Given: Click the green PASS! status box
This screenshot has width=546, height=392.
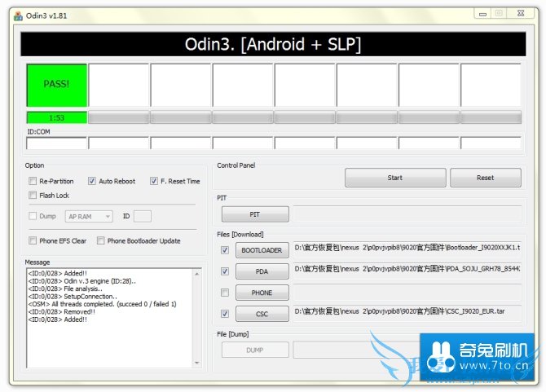Looking at the screenshot, I should click(57, 86).
